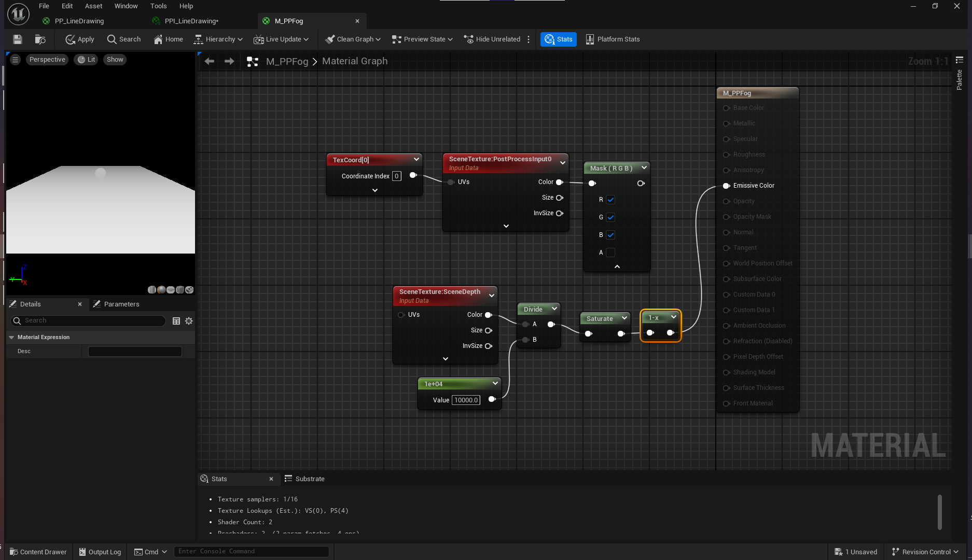Click the Desc text field

135,352
